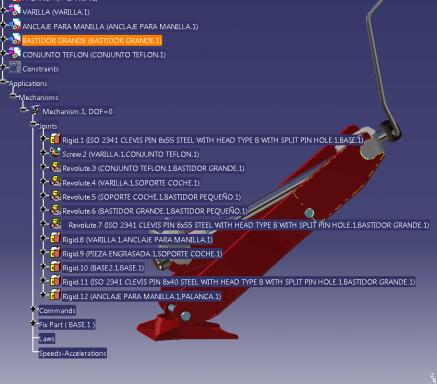This screenshot has width=437, height=384.
Task: Click the CONJUNTO TEFLON product icon
Action: [15, 53]
